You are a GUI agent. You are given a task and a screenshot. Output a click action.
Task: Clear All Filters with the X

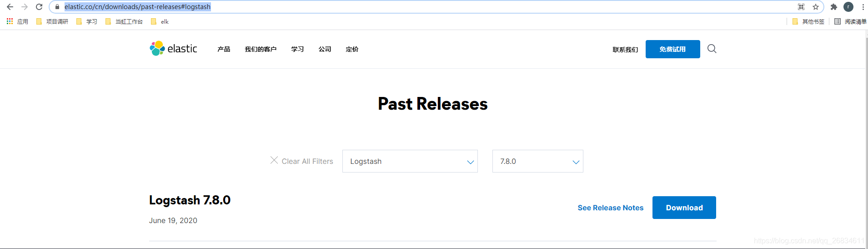[x=301, y=161]
